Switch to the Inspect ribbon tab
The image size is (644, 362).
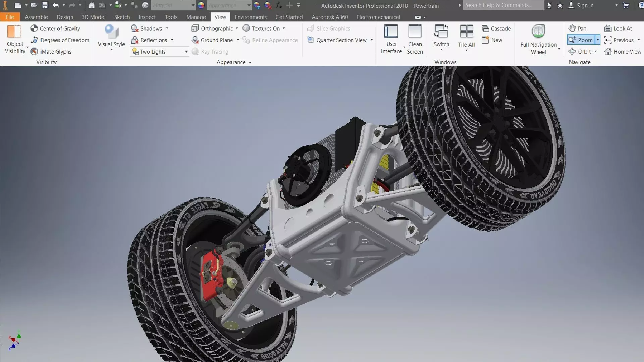pyautogui.click(x=147, y=17)
